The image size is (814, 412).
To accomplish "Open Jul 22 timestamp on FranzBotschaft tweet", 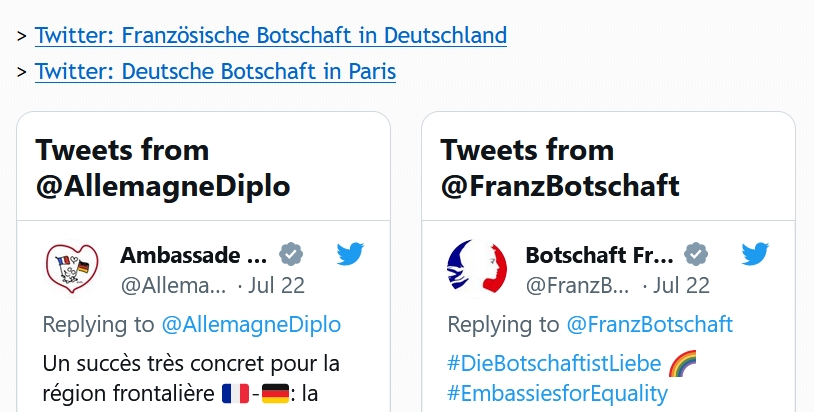I will [x=681, y=285].
